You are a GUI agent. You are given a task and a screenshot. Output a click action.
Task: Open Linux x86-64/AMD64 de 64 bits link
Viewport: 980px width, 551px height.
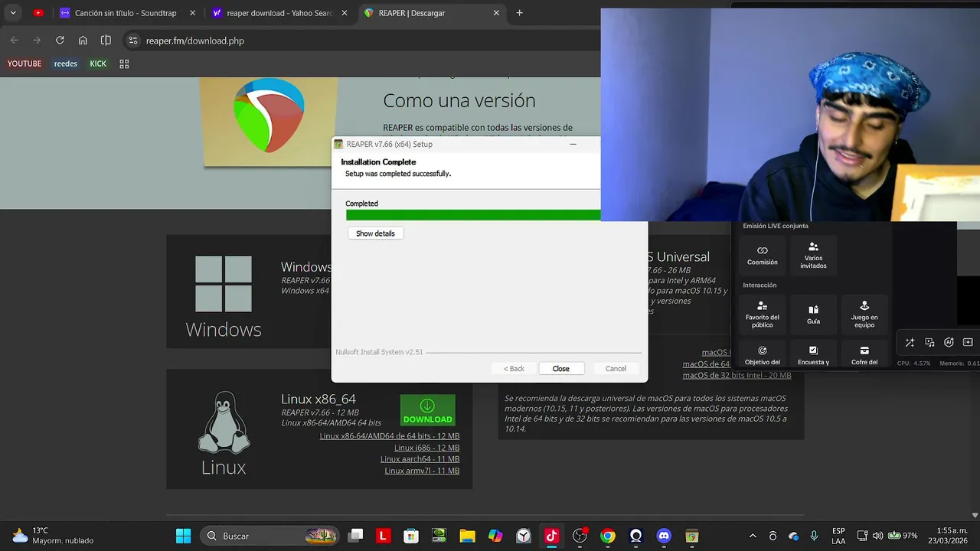click(390, 436)
